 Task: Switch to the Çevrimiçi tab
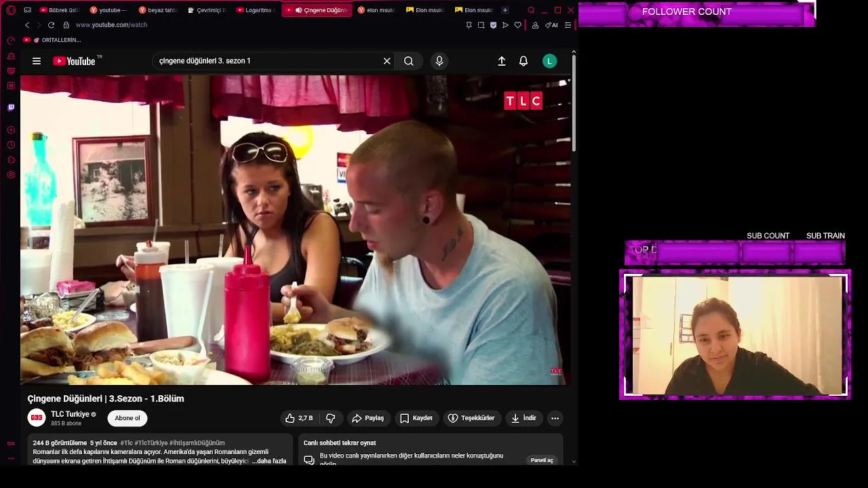click(206, 10)
